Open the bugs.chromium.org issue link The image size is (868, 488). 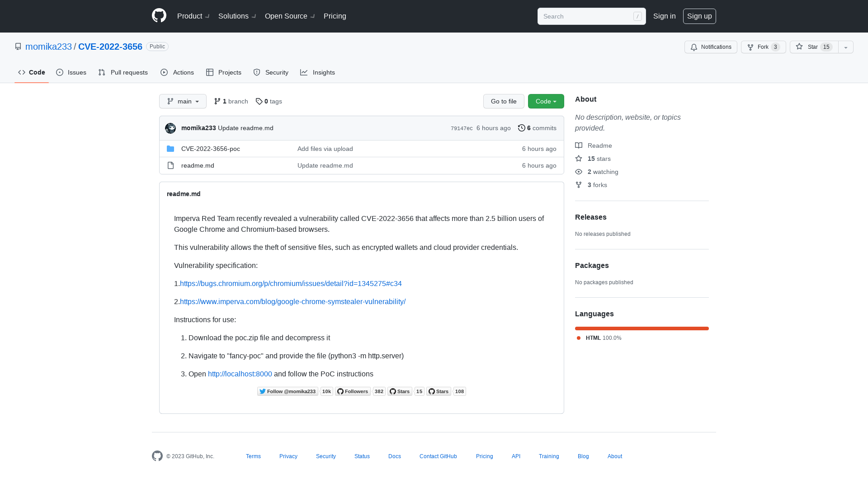[291, 283]
